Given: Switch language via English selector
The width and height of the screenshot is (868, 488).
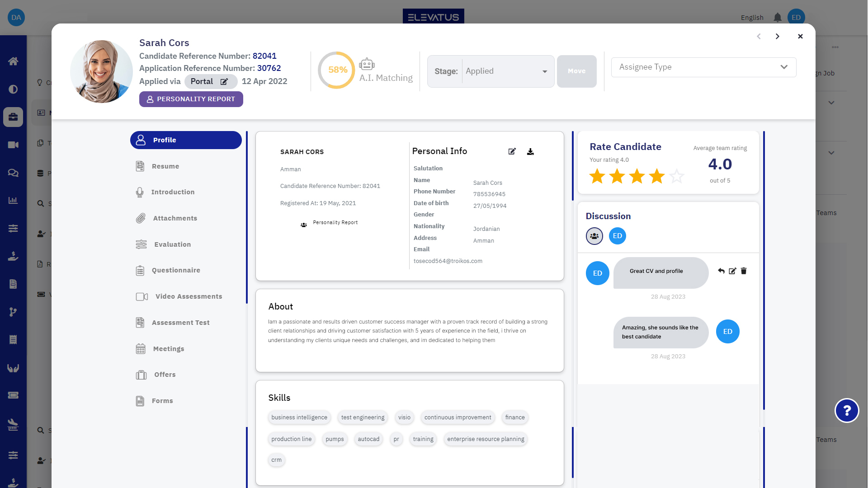Looking at the screenshot, I should 752,18.
